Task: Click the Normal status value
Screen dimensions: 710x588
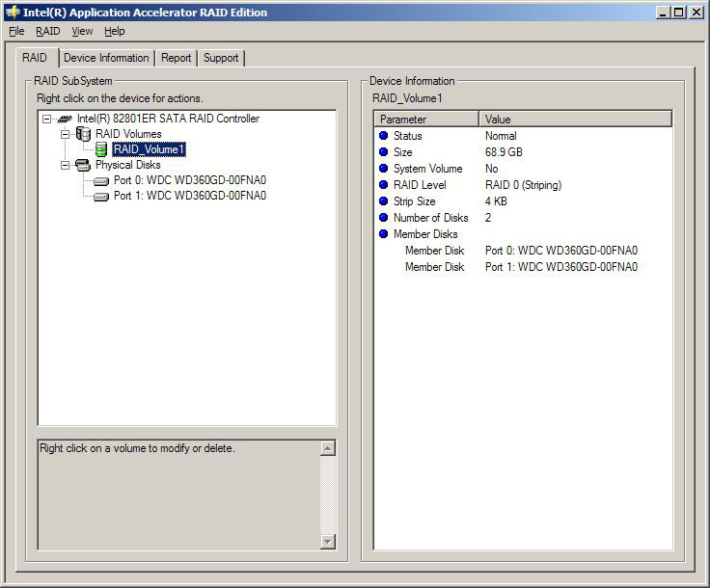Action: (501, 136)
